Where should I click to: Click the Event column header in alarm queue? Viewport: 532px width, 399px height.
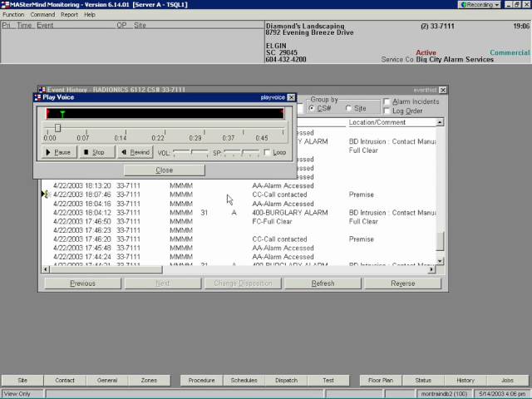pos(45,25)
